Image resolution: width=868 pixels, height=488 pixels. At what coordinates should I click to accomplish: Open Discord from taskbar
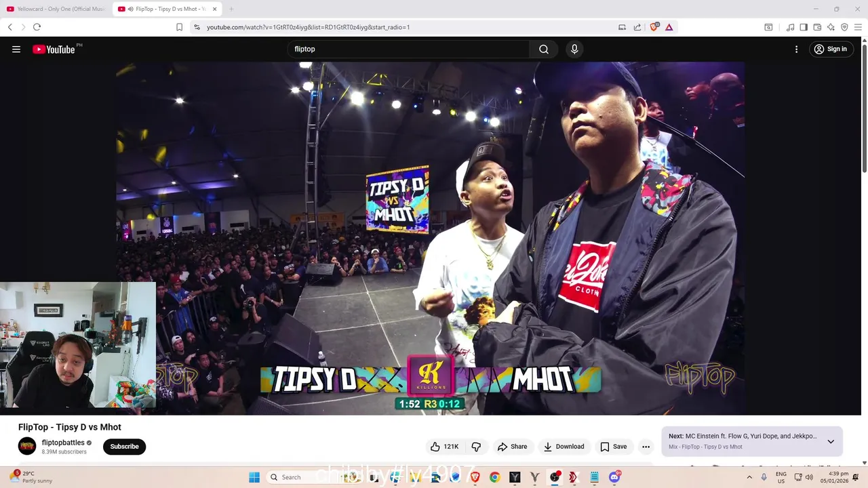point(614,477)
